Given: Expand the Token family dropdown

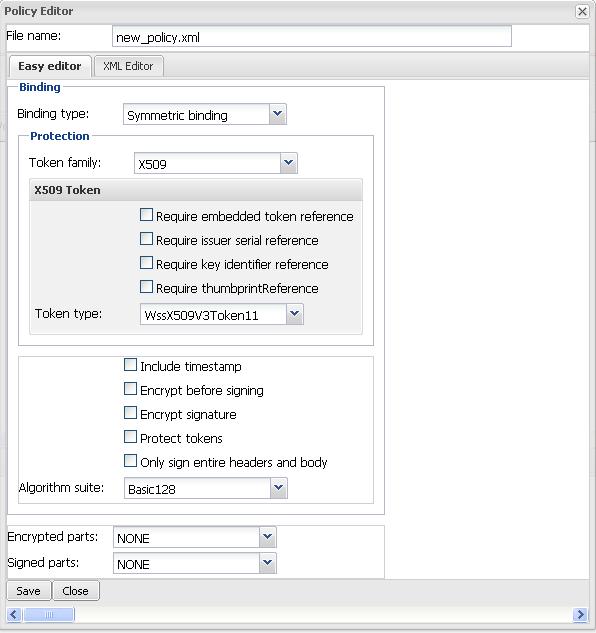Looking at the screenshot, I should 288,163.
